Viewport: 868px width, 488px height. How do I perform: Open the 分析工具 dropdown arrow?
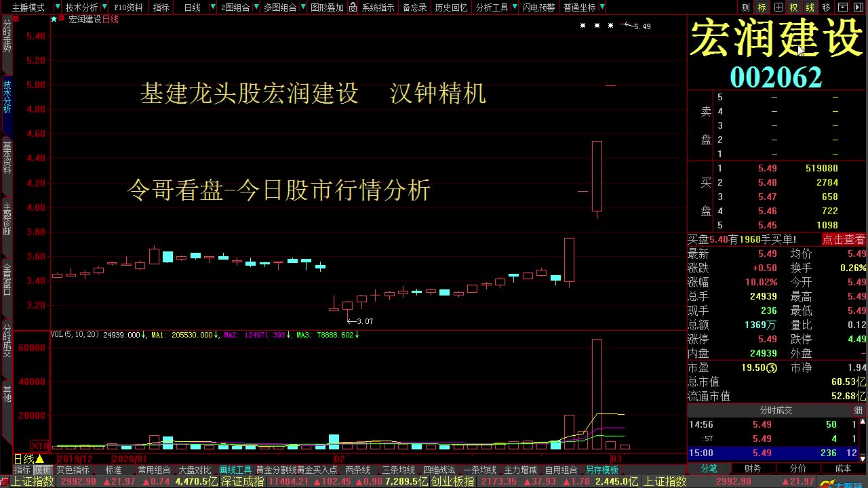(x=514, y=7)
